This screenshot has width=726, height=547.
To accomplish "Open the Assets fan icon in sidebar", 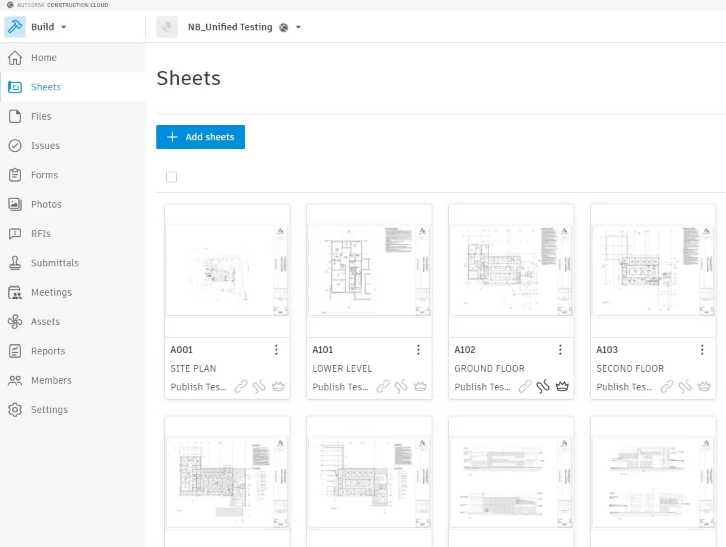I will (15, 321).
